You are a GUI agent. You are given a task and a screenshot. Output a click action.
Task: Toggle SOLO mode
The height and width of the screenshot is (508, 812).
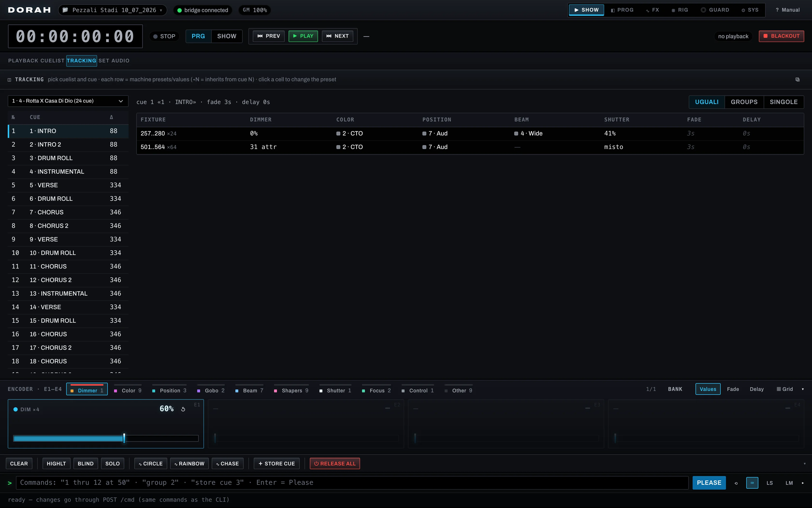click(112, 464)
